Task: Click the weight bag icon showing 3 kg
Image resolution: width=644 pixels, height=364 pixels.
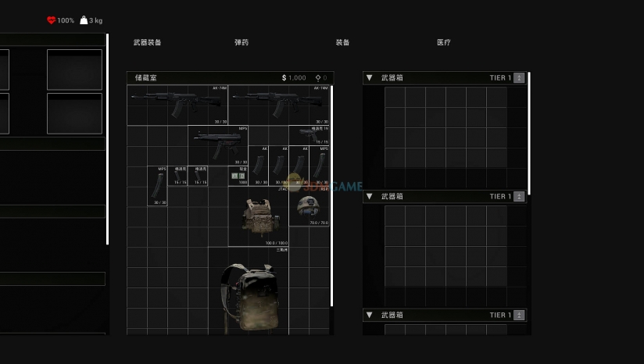Action: point(84,20)
